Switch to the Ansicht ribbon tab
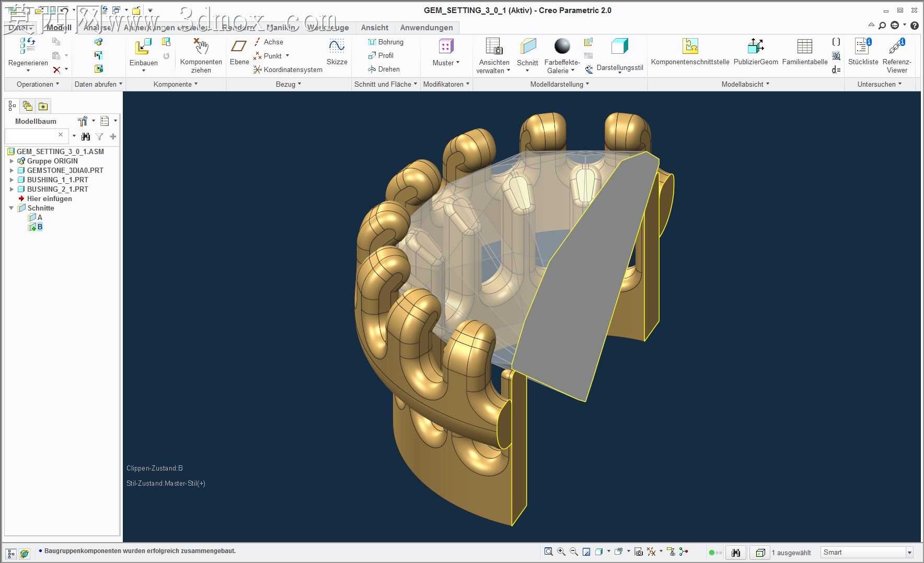Image resolution: width=924 pixels, height=563 pixels. (x=375, y=28)
